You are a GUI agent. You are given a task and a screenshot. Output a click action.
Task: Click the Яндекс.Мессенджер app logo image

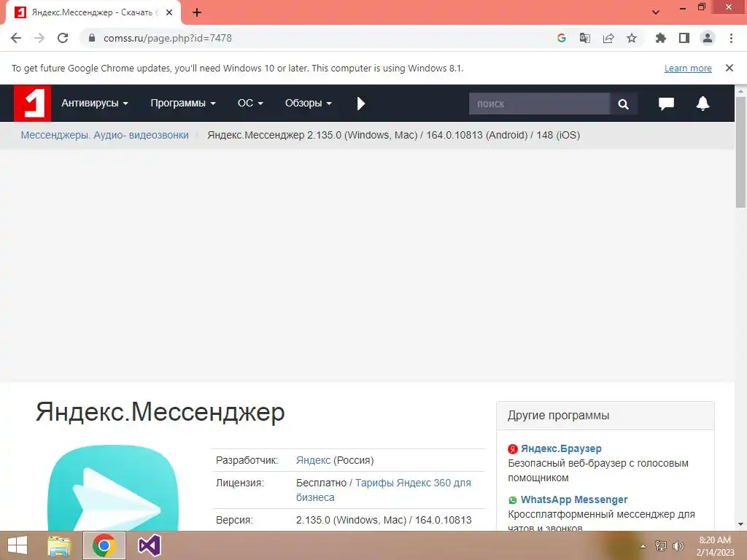113,488
